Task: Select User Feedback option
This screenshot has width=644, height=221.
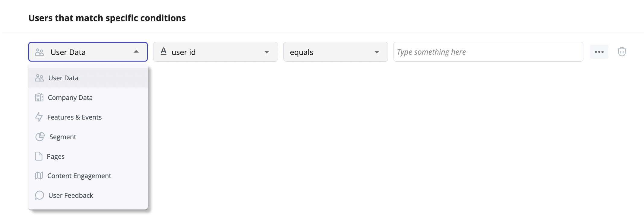Action: (x=70, y=195)
